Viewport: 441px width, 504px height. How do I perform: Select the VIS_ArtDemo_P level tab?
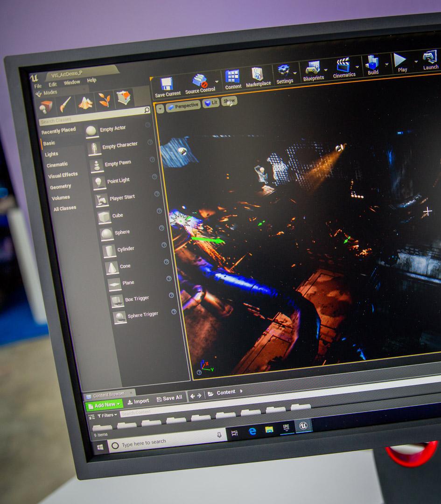tap(67, 74)
